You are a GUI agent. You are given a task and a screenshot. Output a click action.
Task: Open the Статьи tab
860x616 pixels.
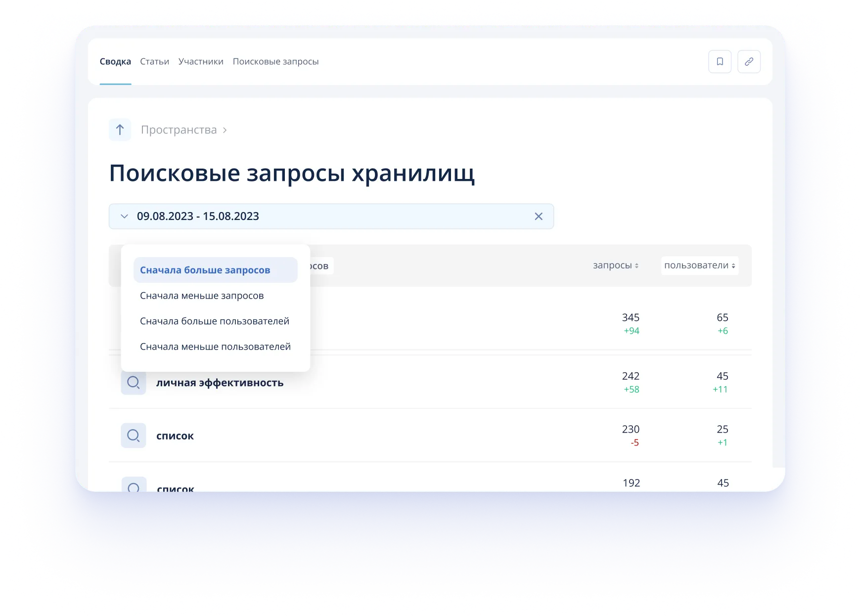pos(154,62)
